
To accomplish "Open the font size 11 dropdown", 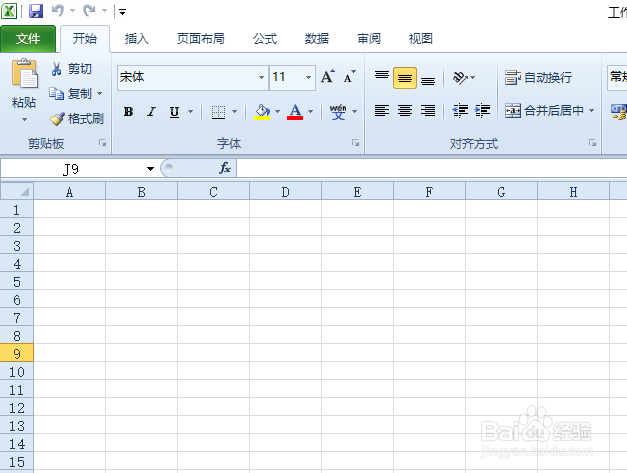I will [308, 77].
